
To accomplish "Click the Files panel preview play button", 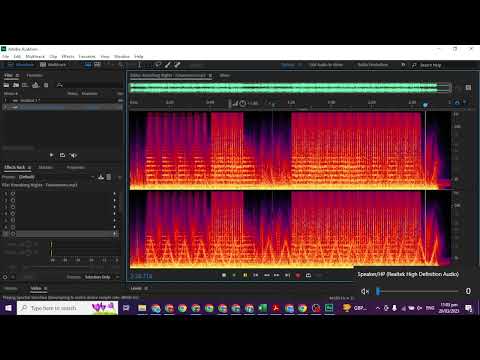I will tap(51, 155).
